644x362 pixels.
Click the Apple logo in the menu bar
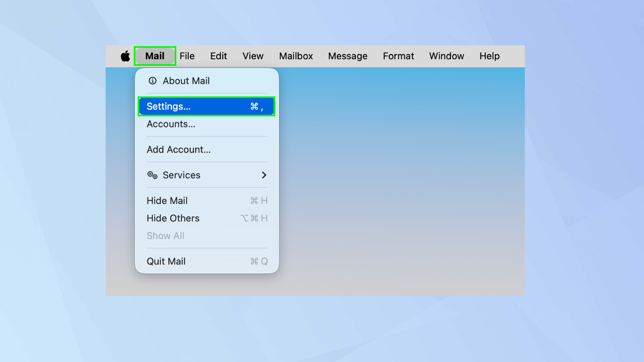click(x=125, y=56)
